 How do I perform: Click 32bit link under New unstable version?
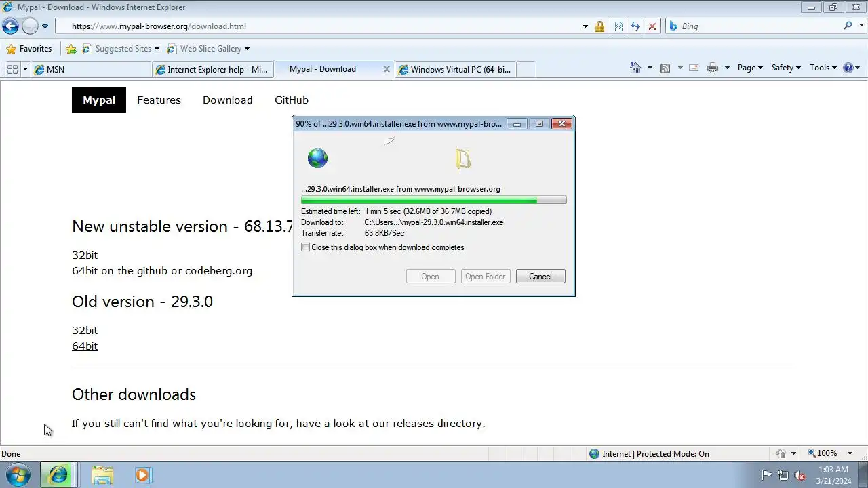(85, 255)
